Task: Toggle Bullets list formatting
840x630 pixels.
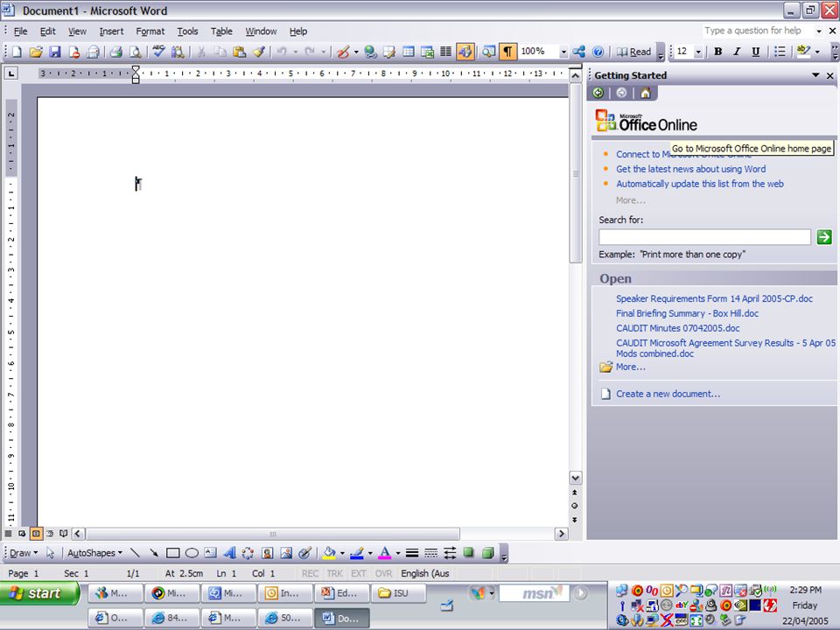Action: (780, 52)
